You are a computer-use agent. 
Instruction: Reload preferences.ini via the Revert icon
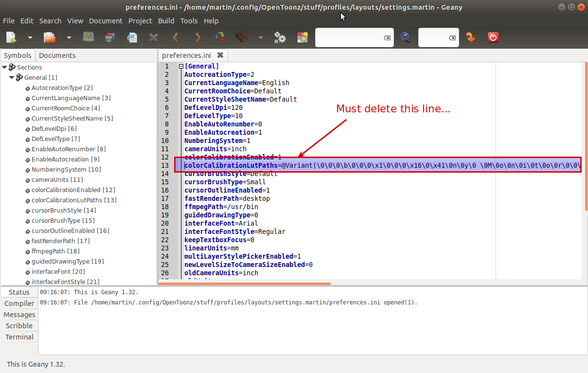click(132, 37)
